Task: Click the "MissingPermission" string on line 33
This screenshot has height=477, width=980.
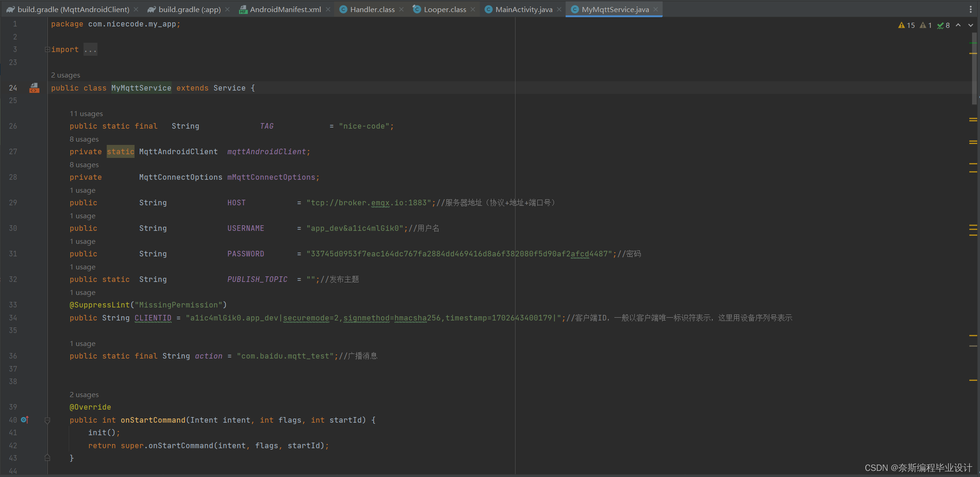Action: click(179, 305)
